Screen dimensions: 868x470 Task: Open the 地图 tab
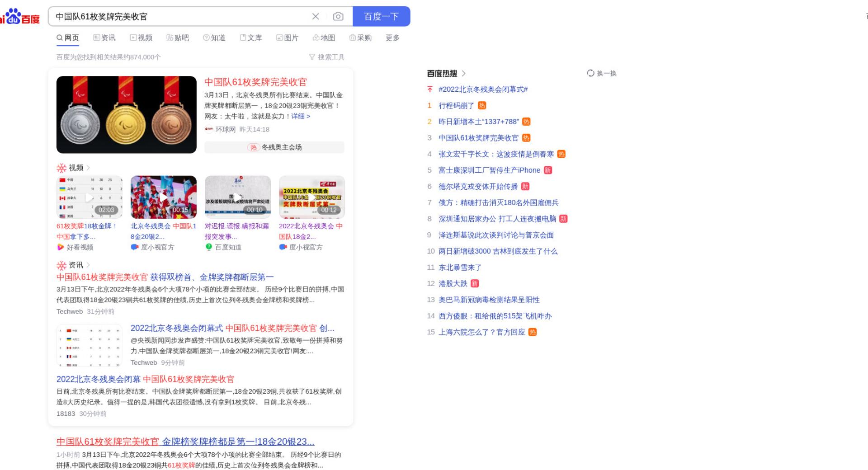coord(324,38)
